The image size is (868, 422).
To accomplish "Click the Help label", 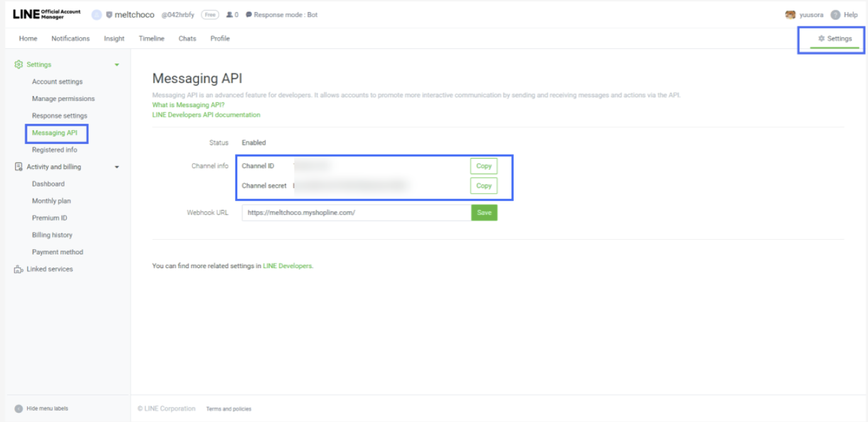I will point(850,15).
